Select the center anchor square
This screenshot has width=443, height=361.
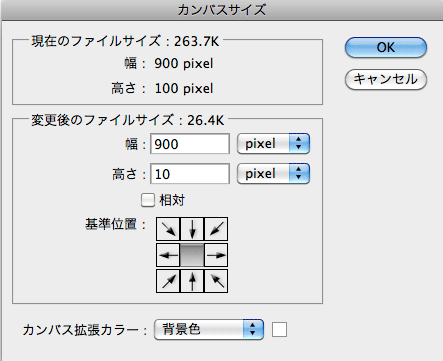[192, 255]
